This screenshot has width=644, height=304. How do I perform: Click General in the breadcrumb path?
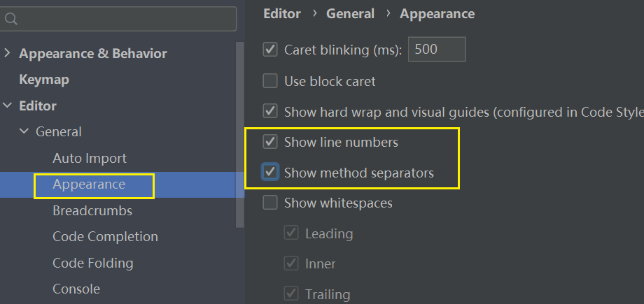[x=350, y=14]
